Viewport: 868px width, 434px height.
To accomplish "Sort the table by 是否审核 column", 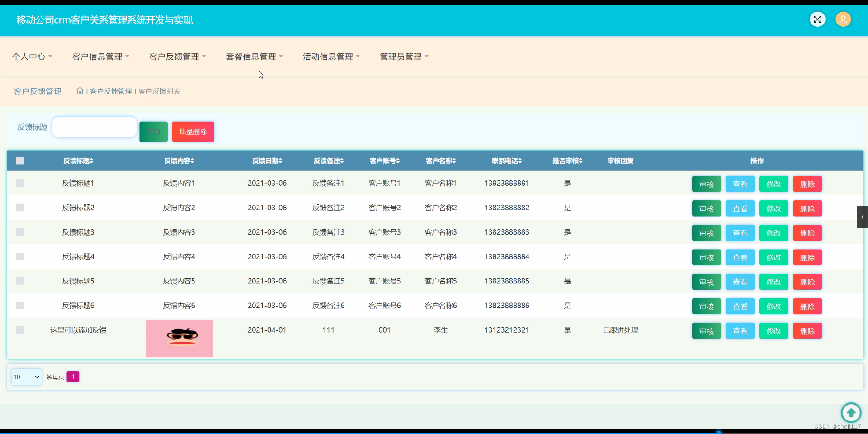I will pos(567,160).
